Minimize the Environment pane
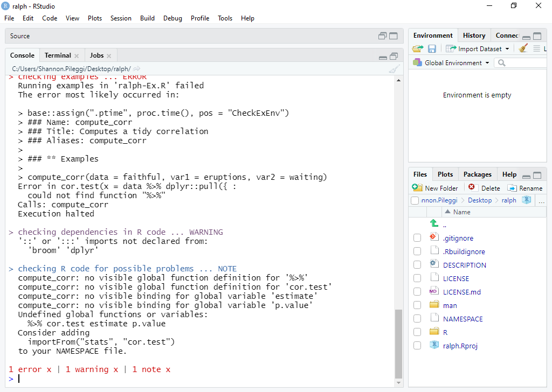This screenshot has height=392, width=552. (526, 37)
